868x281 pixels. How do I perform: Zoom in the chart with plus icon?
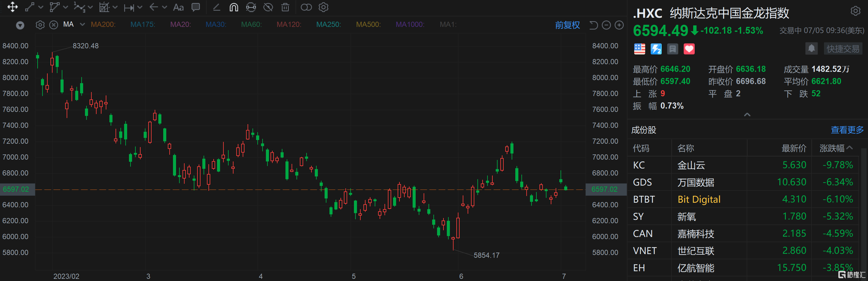[619, 25]
